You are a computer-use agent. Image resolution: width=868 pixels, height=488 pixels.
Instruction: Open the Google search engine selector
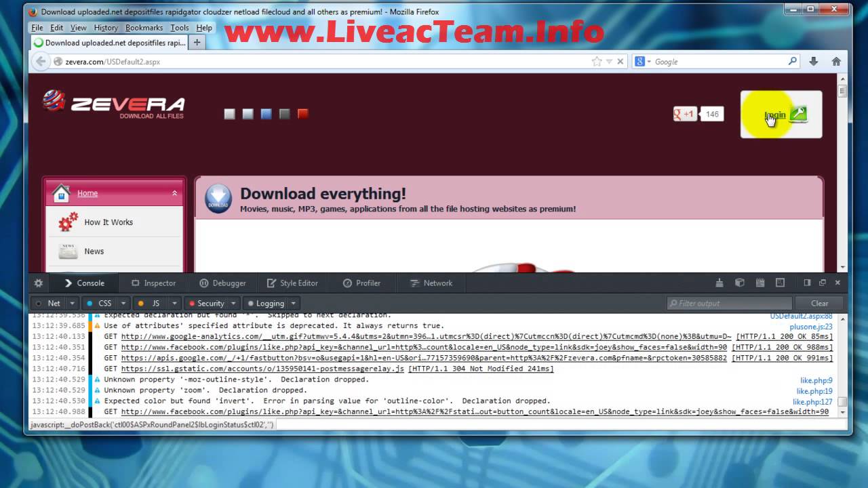(642, 62)
